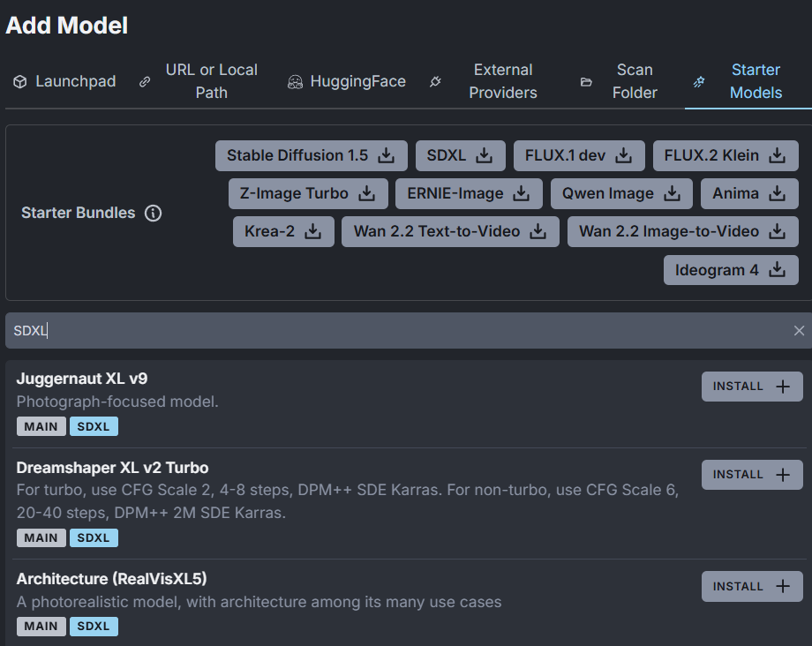Click the plug icon for External Providers
This screenshot has height=646, width=812.
[x=435, y=82]
